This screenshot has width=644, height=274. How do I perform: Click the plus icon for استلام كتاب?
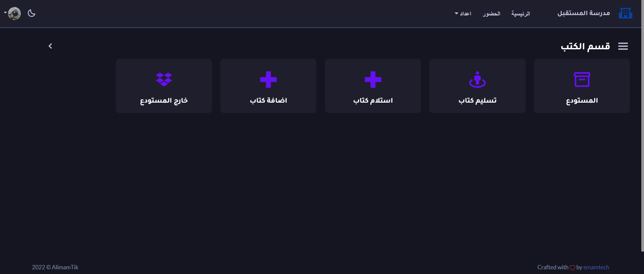click(x=373, y=79)
